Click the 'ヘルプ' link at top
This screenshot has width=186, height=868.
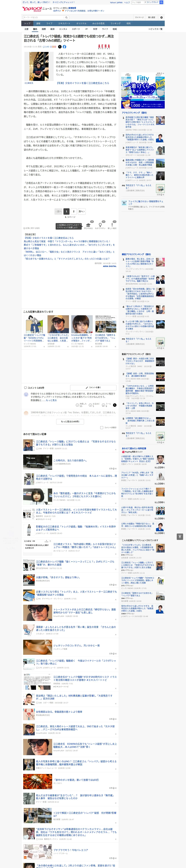click(x=127, y=2)
